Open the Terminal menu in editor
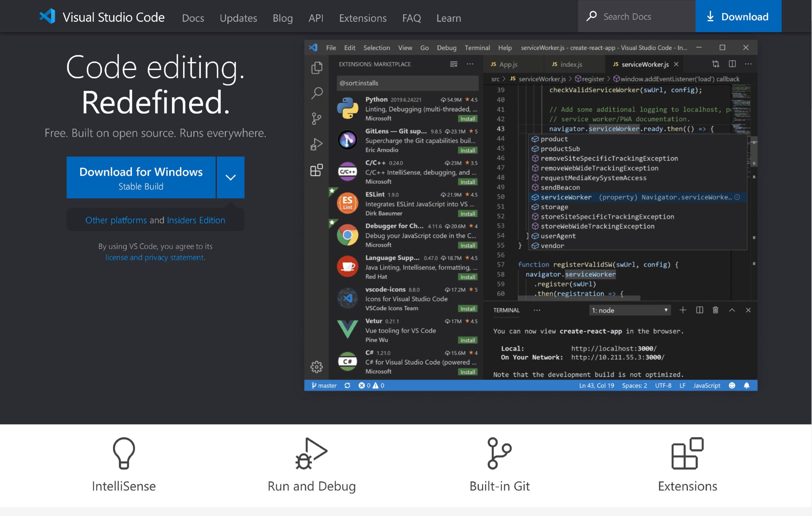This screenshot has height=516, width=812. 477,48
